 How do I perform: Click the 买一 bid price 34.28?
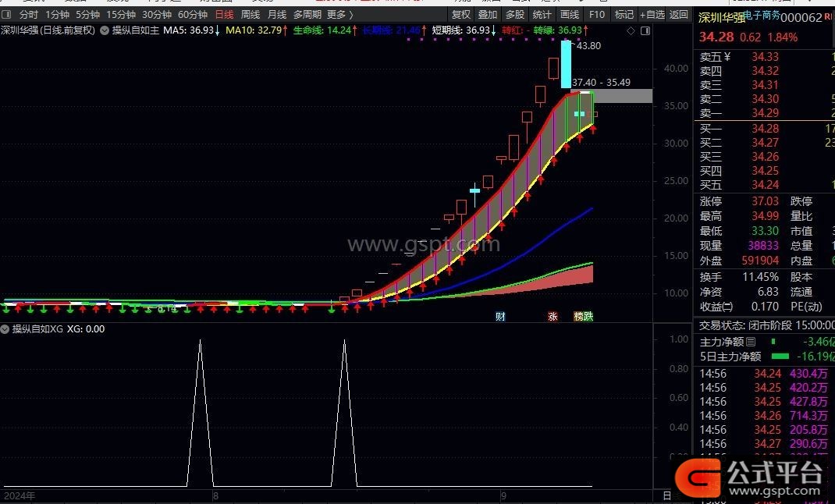[765, 128]
